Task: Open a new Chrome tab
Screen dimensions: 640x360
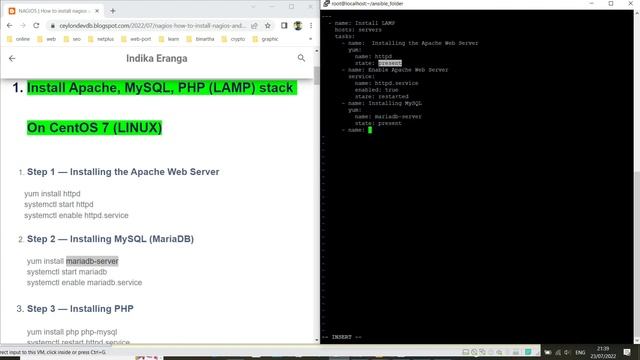Action: point(113,11)
